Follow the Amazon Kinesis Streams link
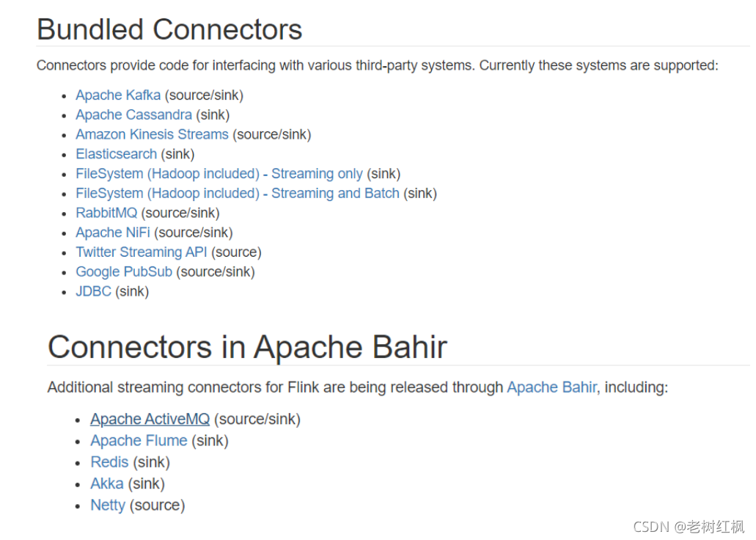The image size is (756, 540). point(152,134)
